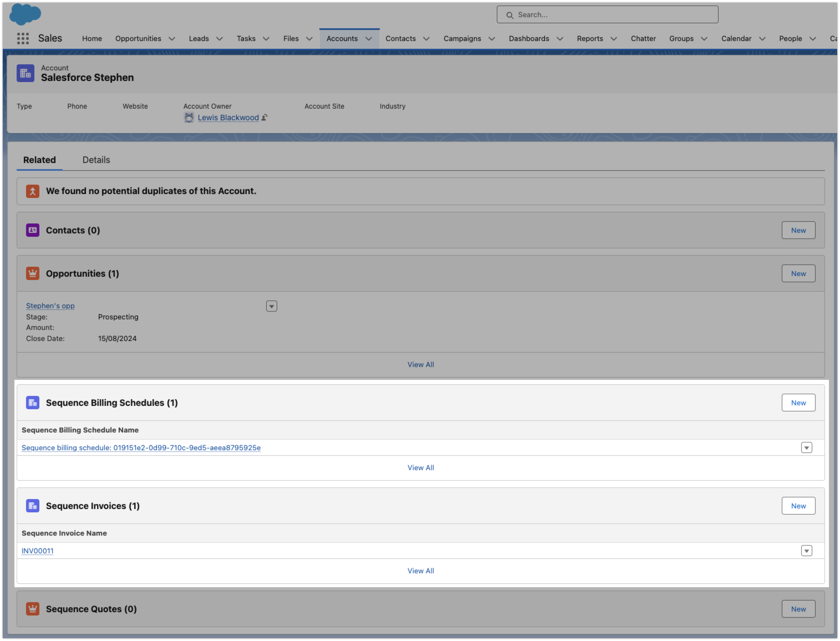Open the Opportunities nav tab

point(138,39)
